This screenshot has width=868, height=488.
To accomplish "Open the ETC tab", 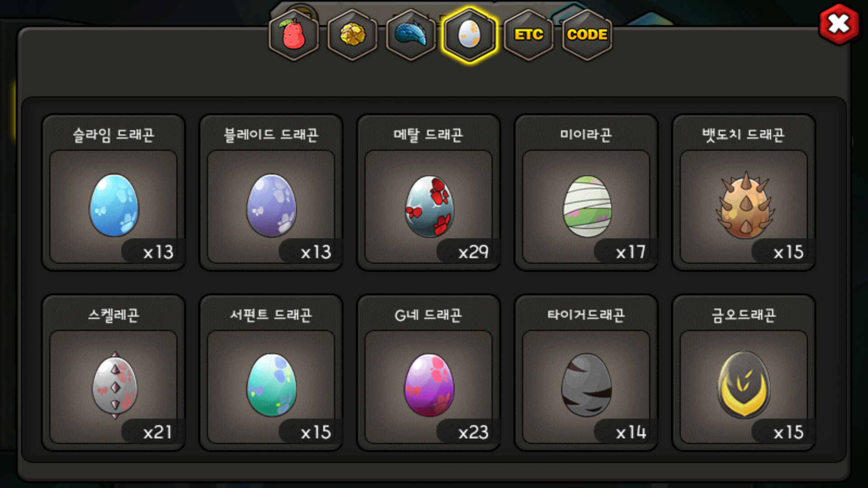I will tap(528, 35).
